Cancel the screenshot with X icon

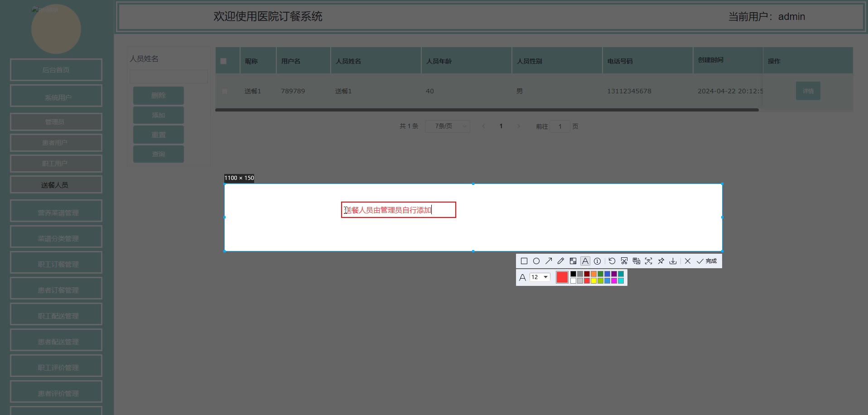point(688,261)
